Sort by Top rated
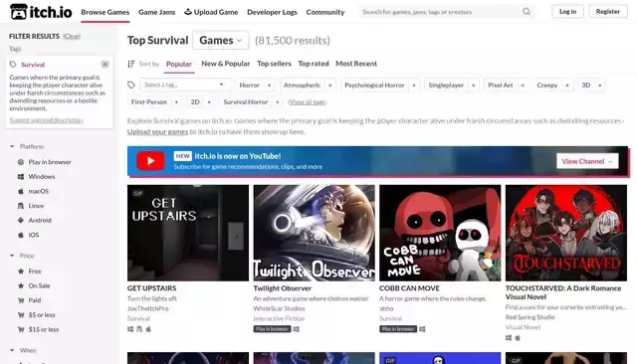637x364 pixels. click(314, 64)
